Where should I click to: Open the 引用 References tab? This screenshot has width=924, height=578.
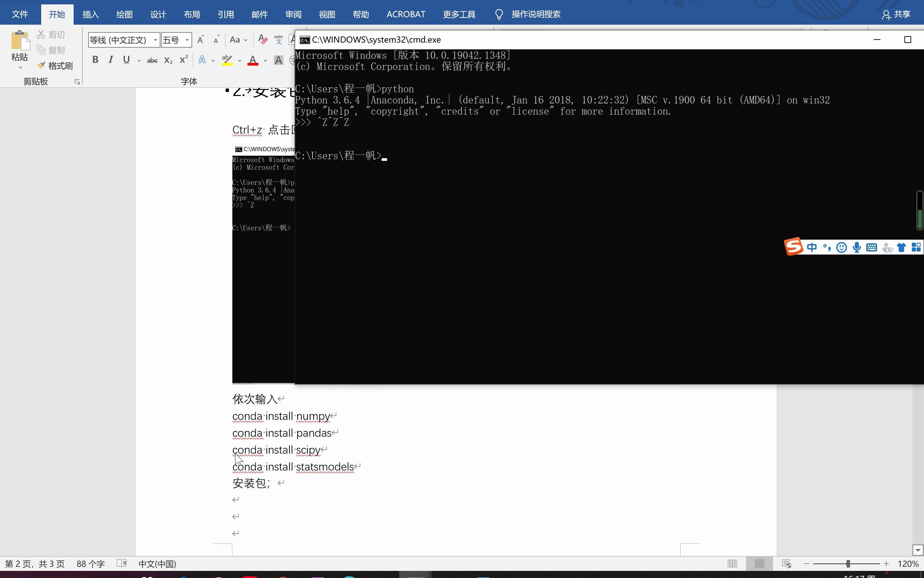coord(226,15)
